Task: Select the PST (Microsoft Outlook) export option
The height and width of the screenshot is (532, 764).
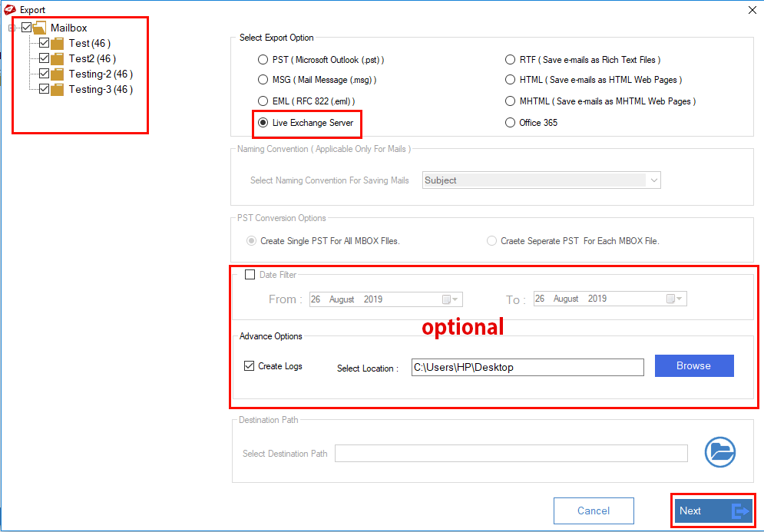Action: (263, 59)
